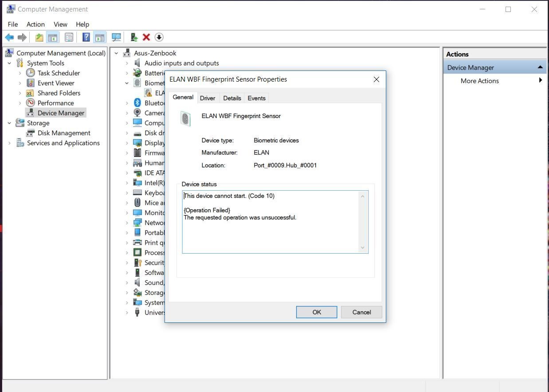This screenshot has height=392, width=549.
Task: Toggle Show/Hide Action Pane toolbar icon
Action: [100, 38]
